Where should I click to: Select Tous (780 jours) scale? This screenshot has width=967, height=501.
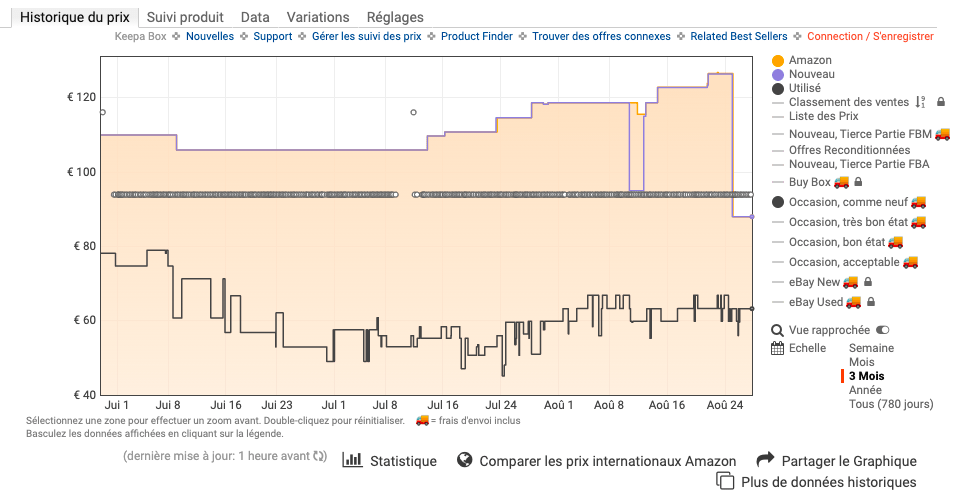891,404
